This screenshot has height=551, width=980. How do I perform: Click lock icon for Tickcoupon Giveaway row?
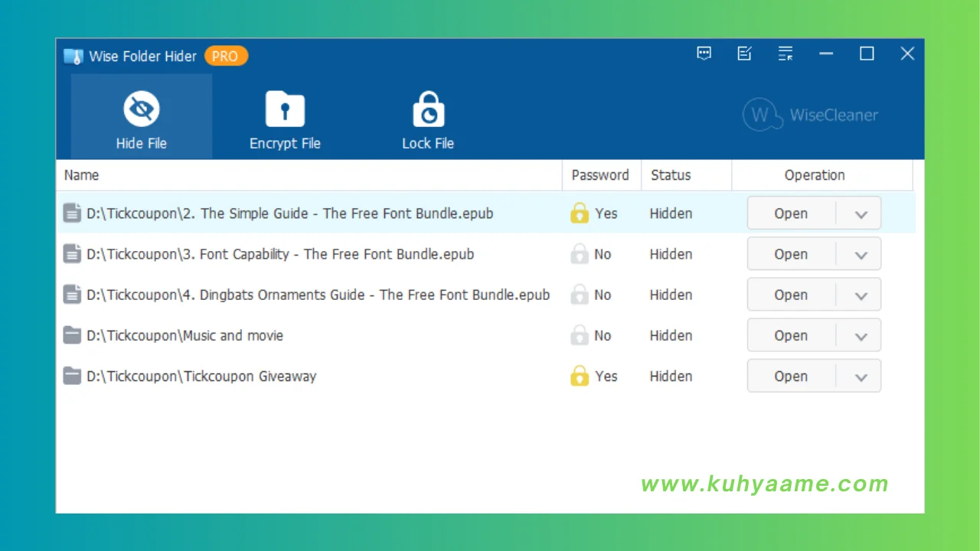click(580, 376)
